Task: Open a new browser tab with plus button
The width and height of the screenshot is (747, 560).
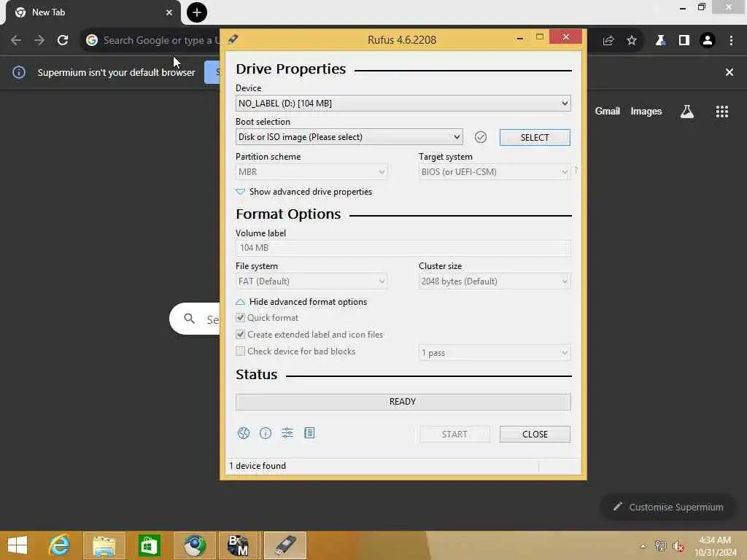Action: pos(197,12)
